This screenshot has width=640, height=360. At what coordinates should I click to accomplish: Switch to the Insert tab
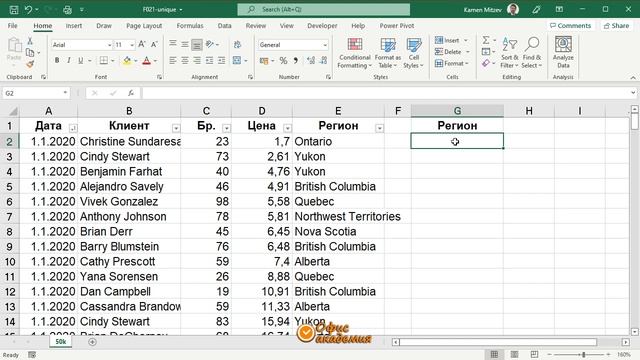pos(73,25)
